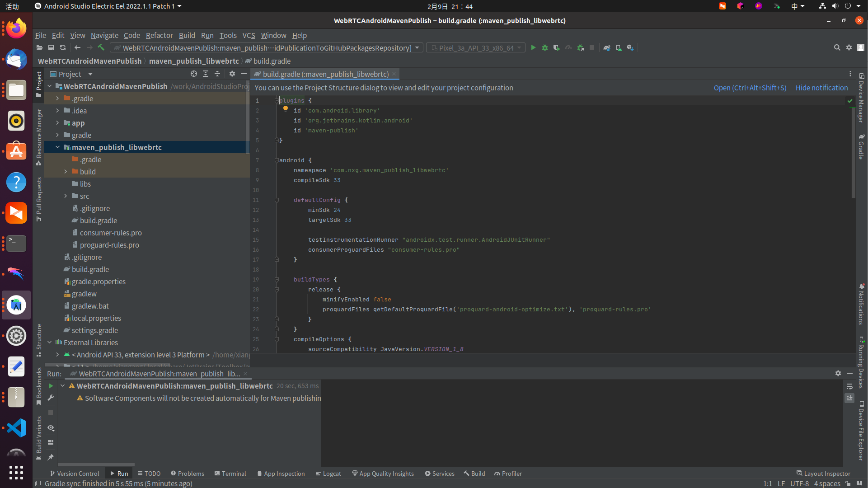Click wrench icon in Run panel sidebar
Viewport: 868px width, 488px height.
coord(51,398)
